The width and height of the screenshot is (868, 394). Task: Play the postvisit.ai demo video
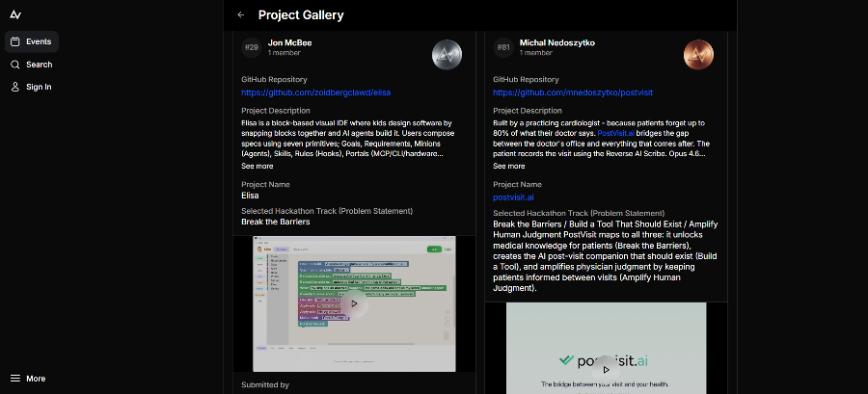(605, 366)
